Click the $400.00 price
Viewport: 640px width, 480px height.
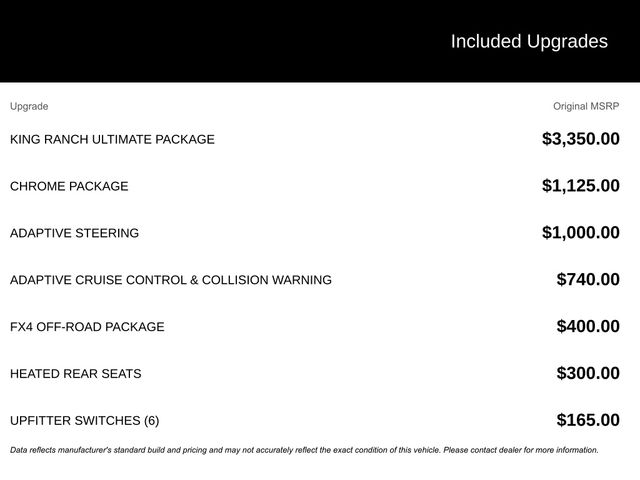click(x=588, y=327)
